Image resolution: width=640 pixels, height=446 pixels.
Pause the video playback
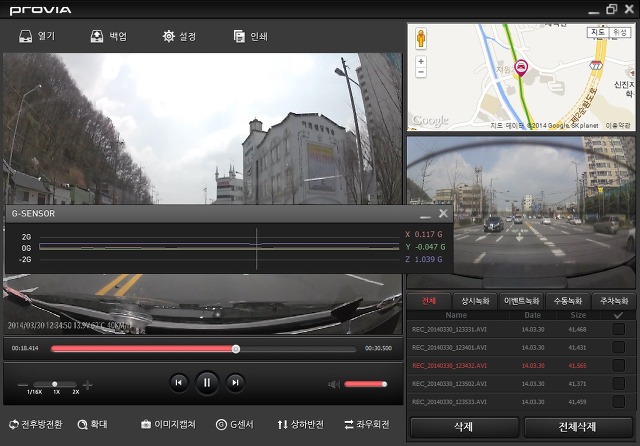coord(207,383)
